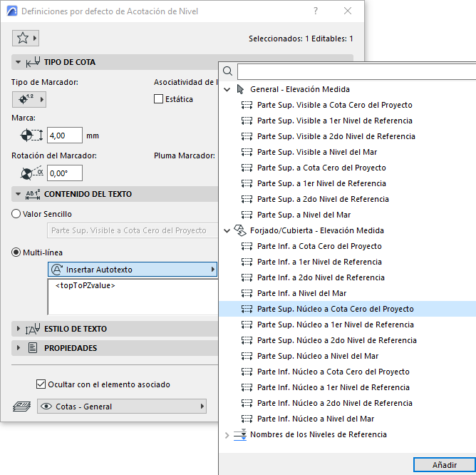476x475 pixels.
Task: Click the autotext search field
Action: (x=357, y=72)
